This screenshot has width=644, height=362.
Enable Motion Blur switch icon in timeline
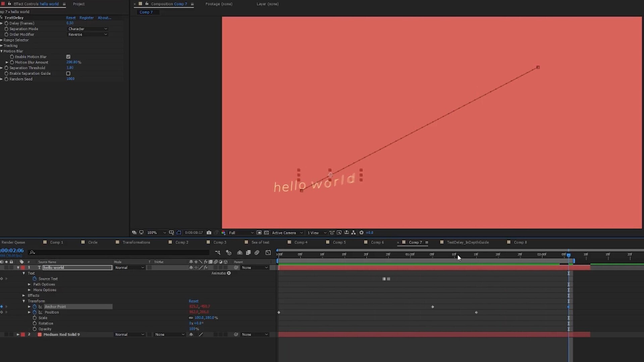click(257, 253)
